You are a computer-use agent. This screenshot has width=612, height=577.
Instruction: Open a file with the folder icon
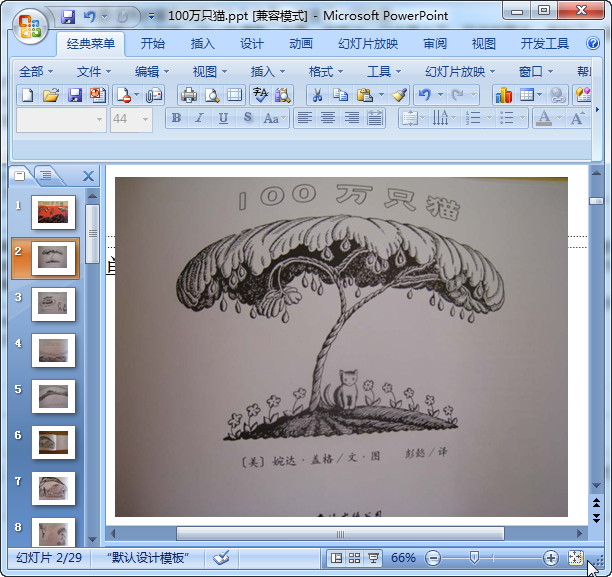(x=51, y=95)
